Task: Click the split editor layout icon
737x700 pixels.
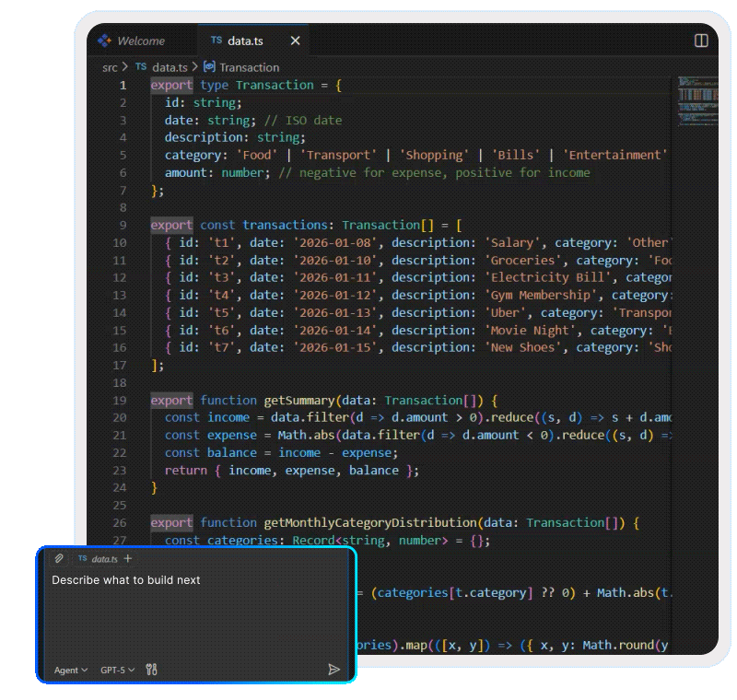Action: click(x=700, y=41)
